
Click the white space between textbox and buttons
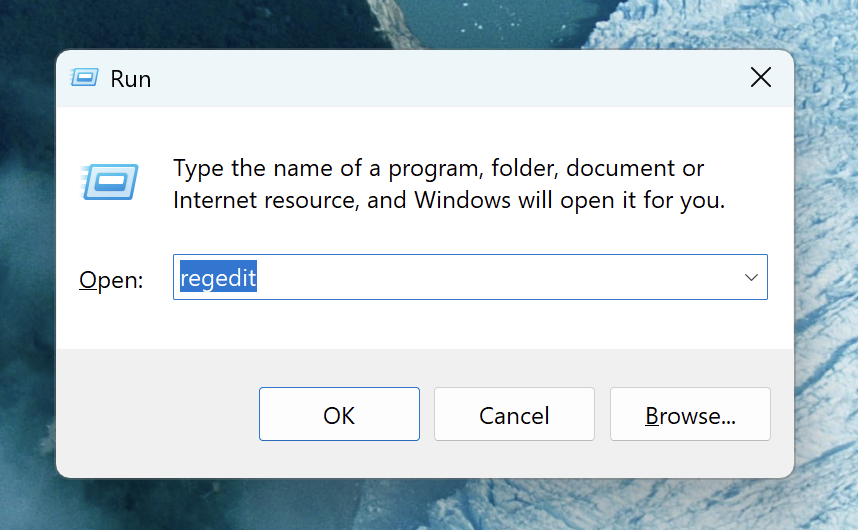(x=425, y=325)
